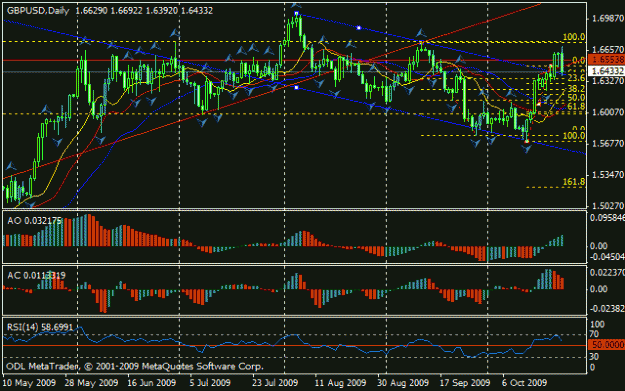This screenshot has width=625, height=391.
Task: Click the 0.095846 value on AO scale
Action: [607, 218]
